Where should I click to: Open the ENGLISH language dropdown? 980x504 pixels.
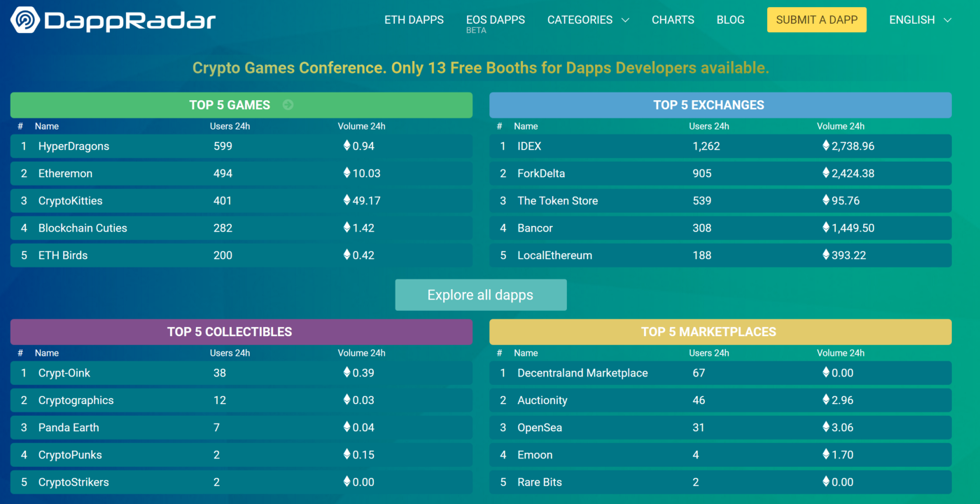point(920,20)
